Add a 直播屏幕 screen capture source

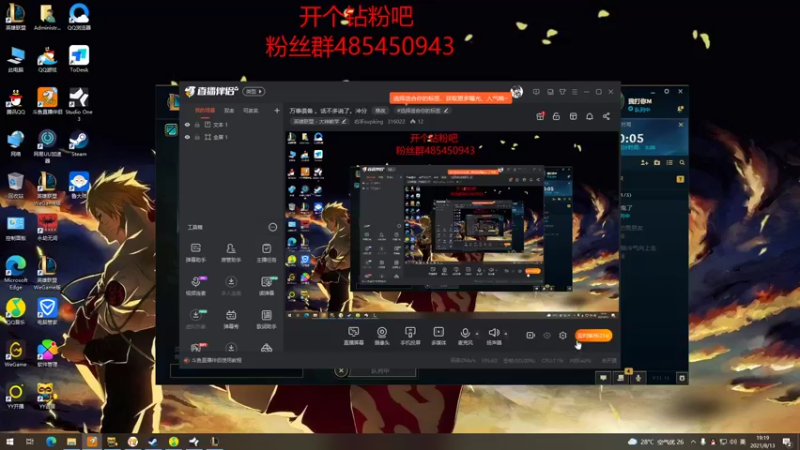354,336
